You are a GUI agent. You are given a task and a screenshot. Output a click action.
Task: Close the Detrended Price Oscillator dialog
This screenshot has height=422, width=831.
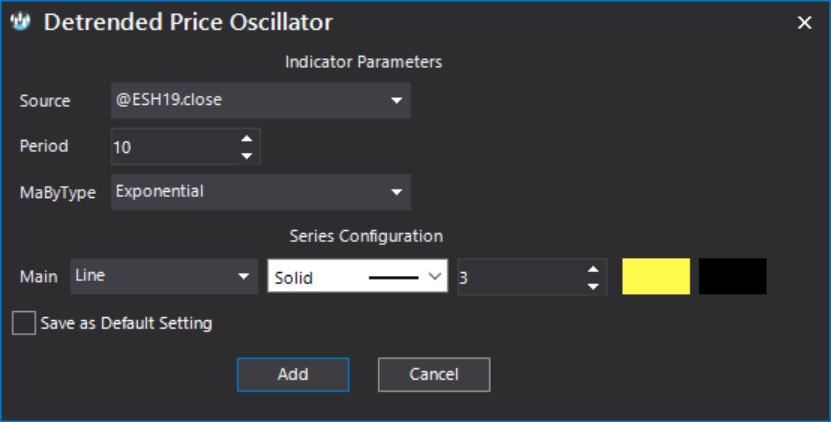coord(804,22)
